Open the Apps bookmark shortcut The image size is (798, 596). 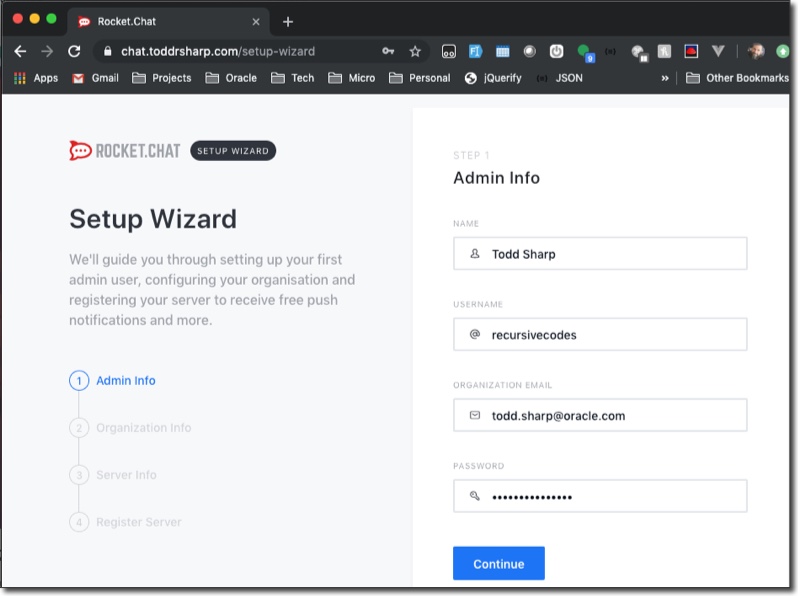click(36, 78)
